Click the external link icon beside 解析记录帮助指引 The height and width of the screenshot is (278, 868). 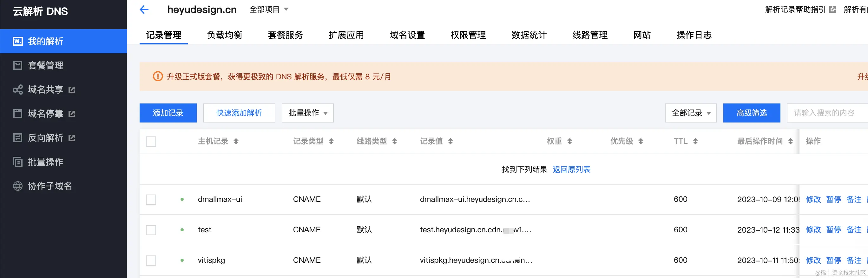tap(832, 10)
